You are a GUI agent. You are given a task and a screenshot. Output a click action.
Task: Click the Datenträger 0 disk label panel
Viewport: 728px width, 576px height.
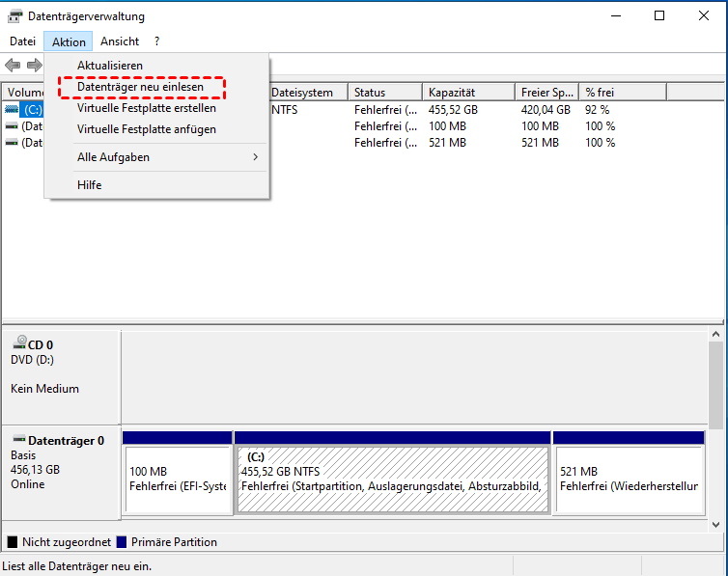61,472
